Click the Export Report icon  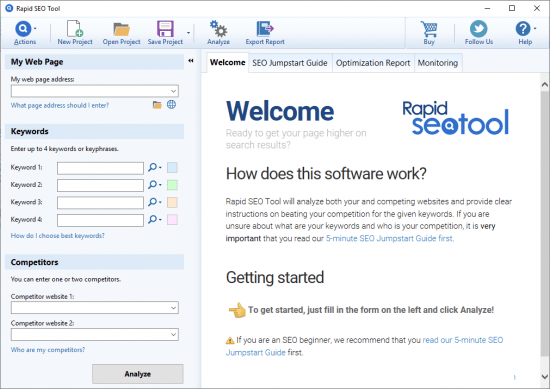click(x=265, y=29)
